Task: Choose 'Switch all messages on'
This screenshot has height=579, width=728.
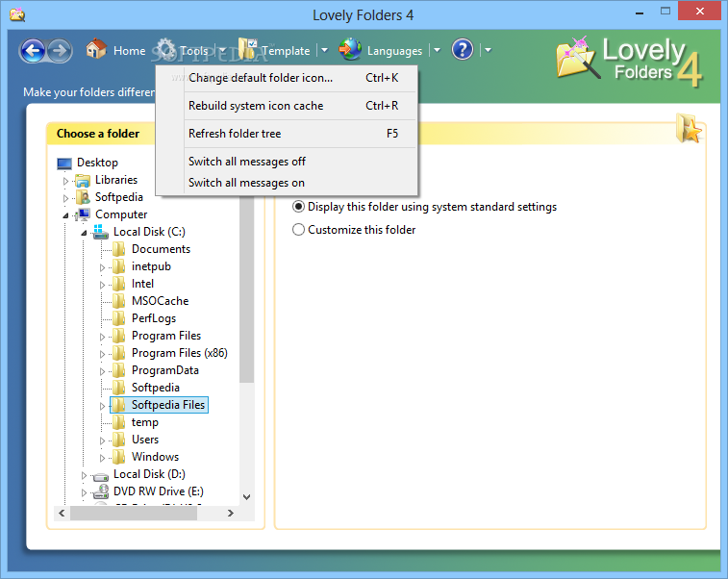Action: (287, 183)
